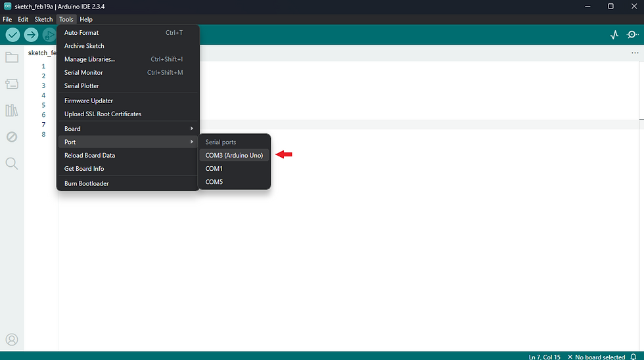Screen dimensions: 644x360
Task: Click line number 3 in the gutter
Action: point(43,86)
